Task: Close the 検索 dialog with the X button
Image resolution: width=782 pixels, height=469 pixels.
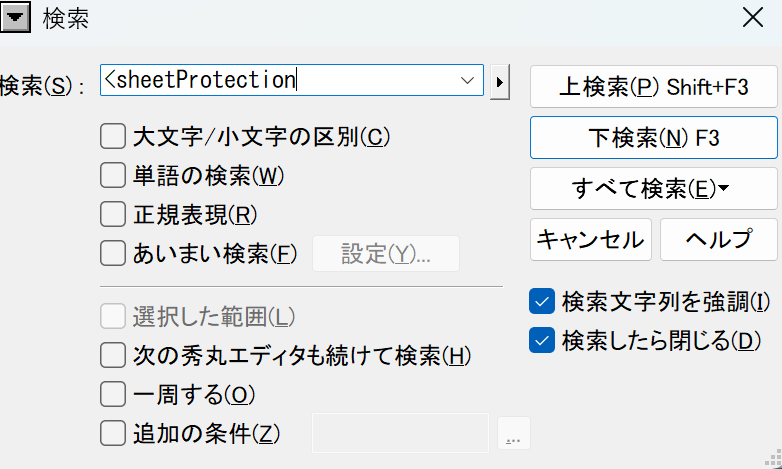Action: pyautogui.click(x=752, y=17)
